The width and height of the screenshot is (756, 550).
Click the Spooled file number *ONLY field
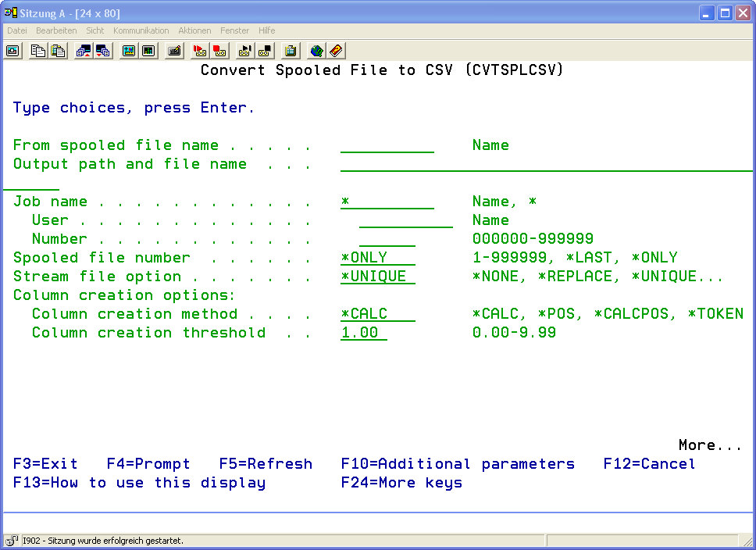(x=378, y=259)
